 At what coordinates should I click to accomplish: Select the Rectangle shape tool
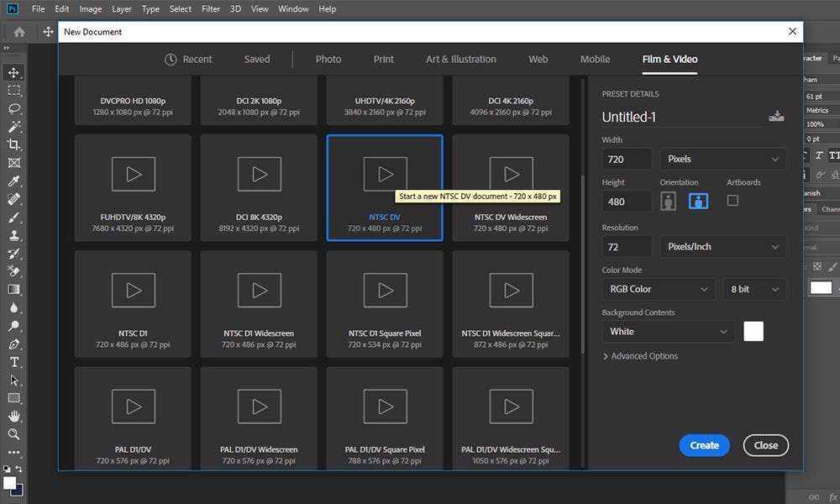tap(14, 398)
